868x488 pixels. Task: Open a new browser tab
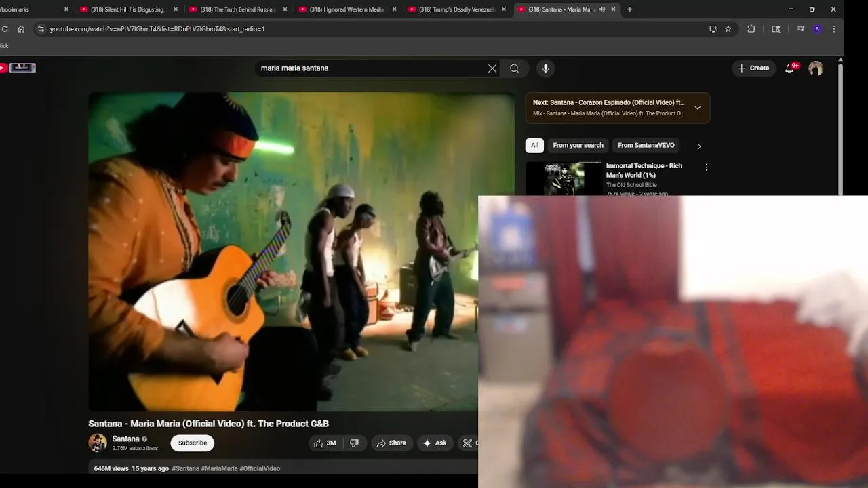coord(630,9)
